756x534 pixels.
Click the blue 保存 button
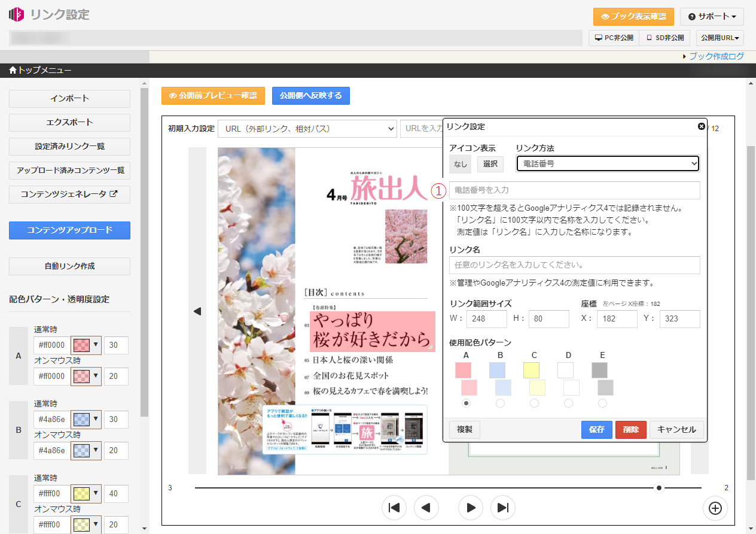point(596,430)
